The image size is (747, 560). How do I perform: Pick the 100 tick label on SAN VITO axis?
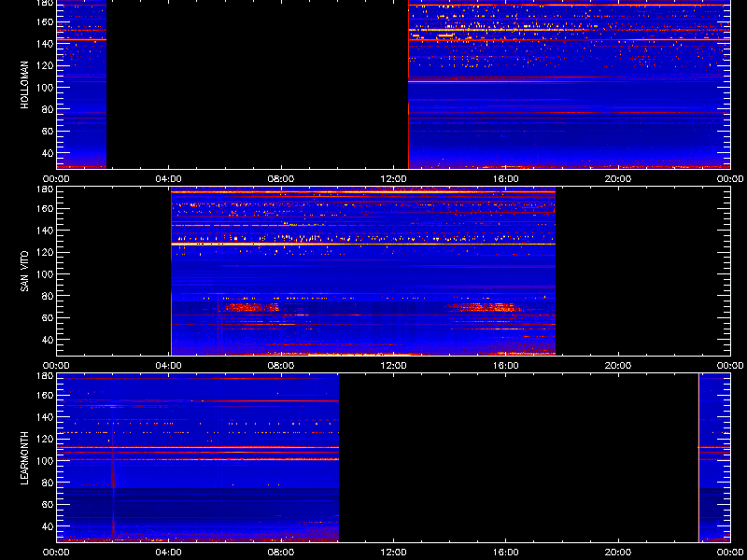pos(47,273)
